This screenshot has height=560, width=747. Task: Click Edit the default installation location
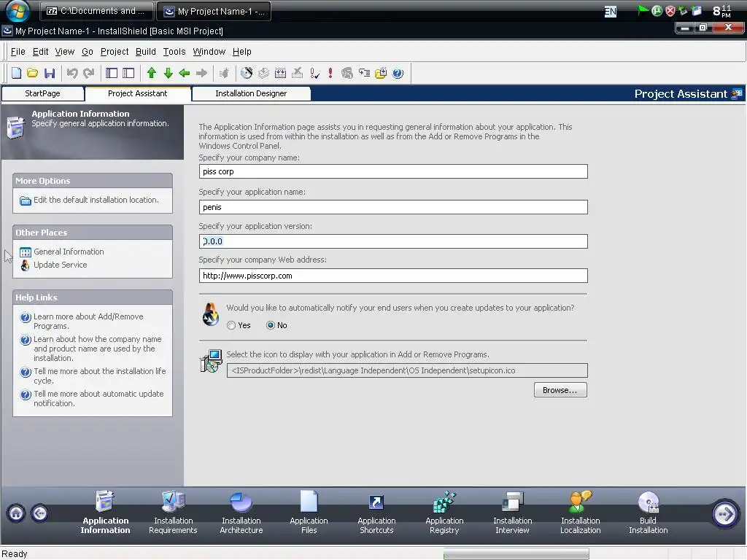[96, 200]
